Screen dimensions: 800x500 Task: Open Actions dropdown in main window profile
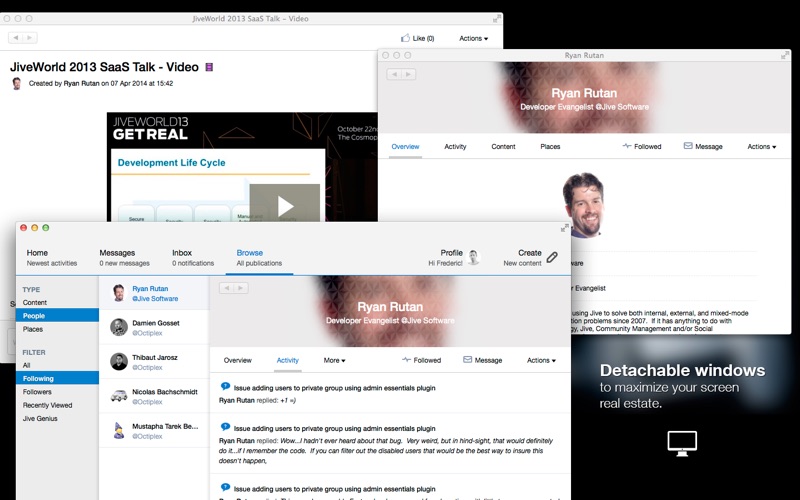541,360
